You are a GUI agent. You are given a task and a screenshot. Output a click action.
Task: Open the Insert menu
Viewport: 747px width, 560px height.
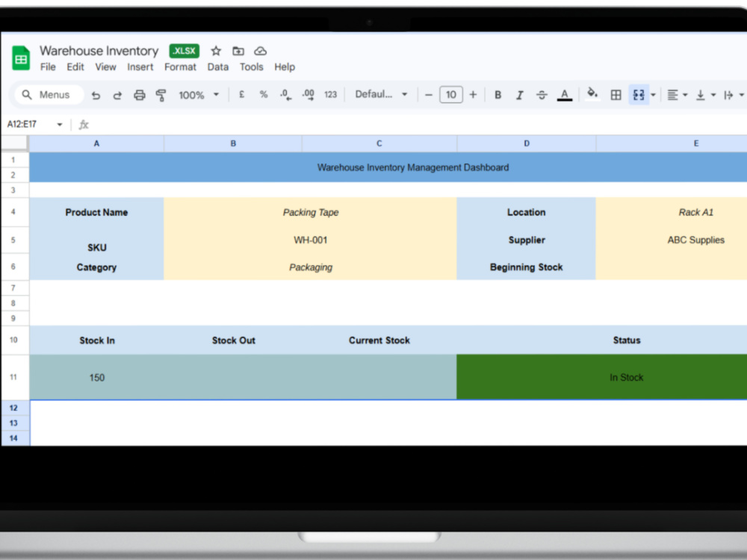[140, 67]
